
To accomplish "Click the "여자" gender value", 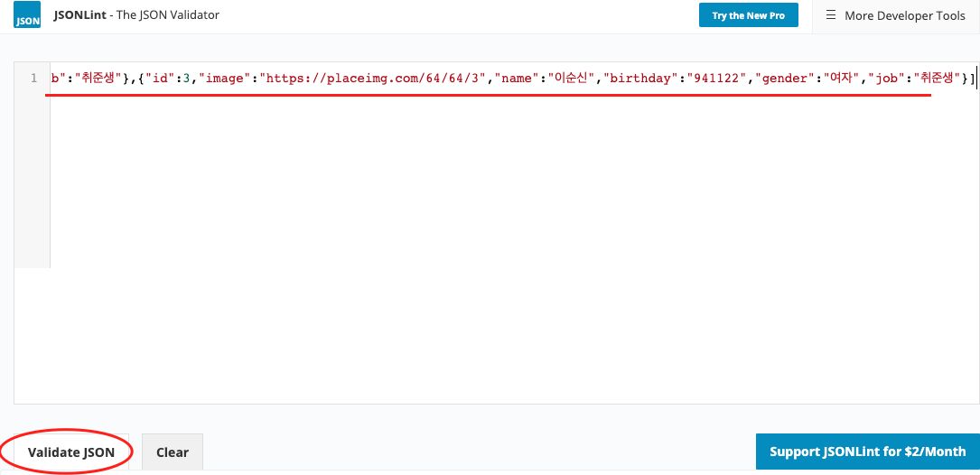I will click(x=841, y=79).
